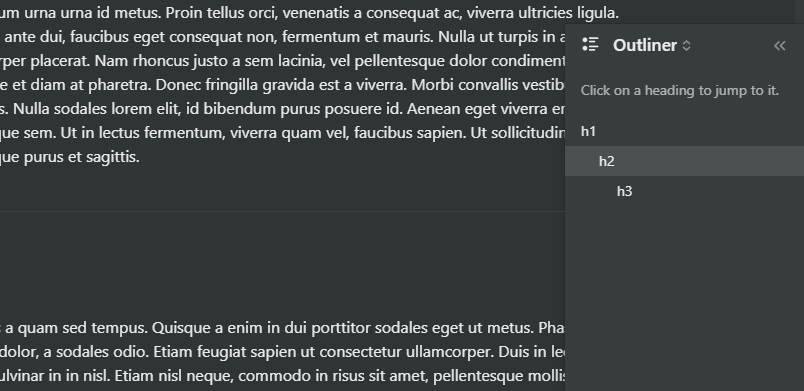Select the highlighted h2 heading
This screenshot has width=804, height=391.
[684, 161]
